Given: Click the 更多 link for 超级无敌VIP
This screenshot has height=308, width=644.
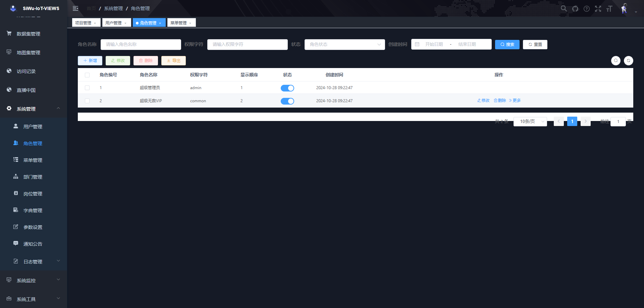Looking at the screenshot, I should click(515, 101).
